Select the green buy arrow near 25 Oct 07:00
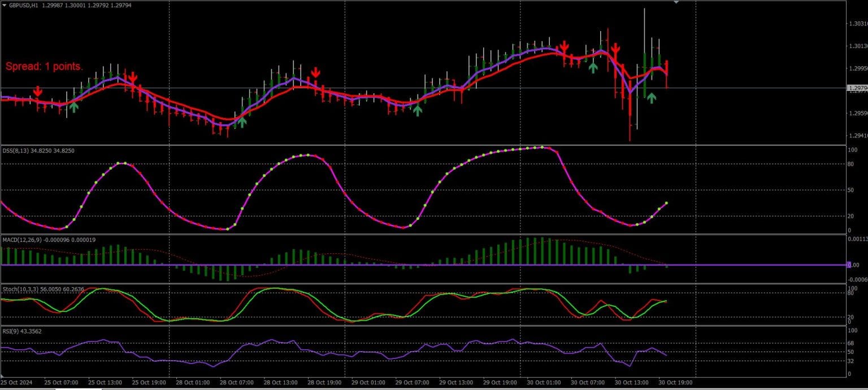The width and height of the screenshot is (868, 390). pos(74,107)
